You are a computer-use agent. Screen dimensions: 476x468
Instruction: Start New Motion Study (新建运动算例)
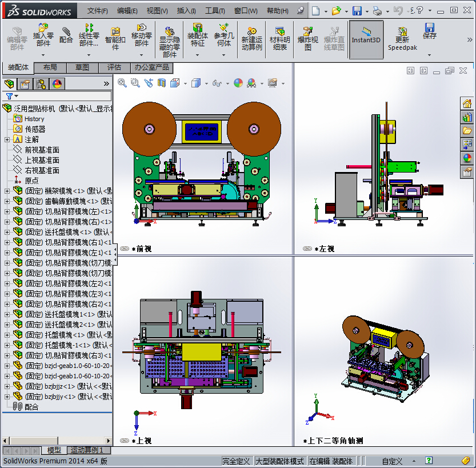click(x=251, y=38)
